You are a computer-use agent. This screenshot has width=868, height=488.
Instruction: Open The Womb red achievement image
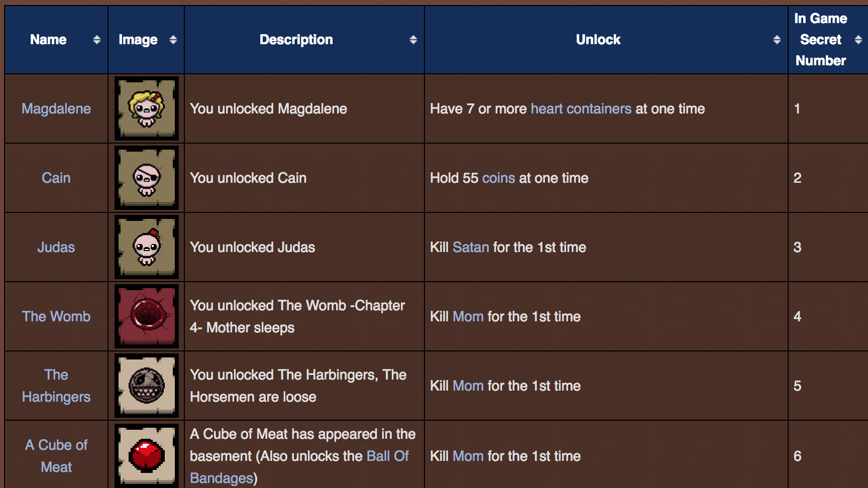click(146, 316)
